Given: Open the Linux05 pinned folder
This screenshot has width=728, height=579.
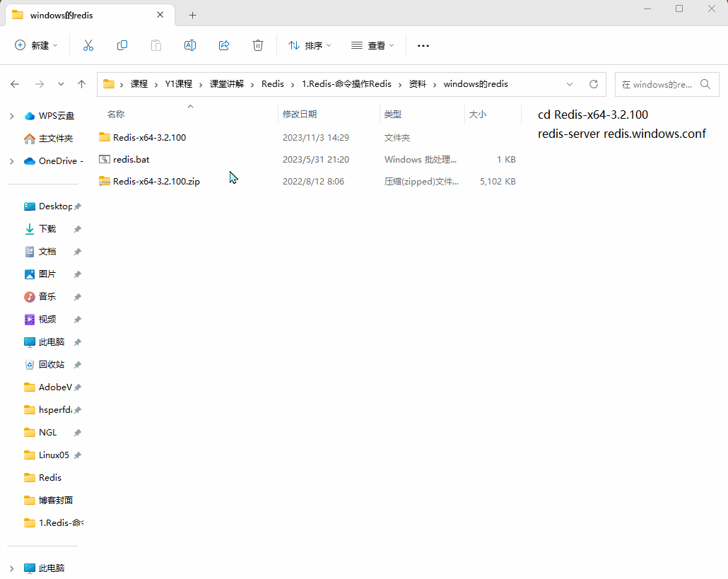Looking at the screenshot, I should coord(54,455).
